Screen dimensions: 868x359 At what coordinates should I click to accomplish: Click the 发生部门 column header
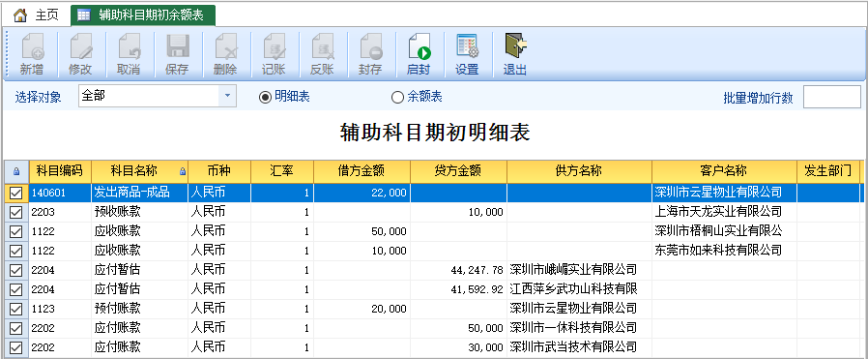tap(827, 171)
